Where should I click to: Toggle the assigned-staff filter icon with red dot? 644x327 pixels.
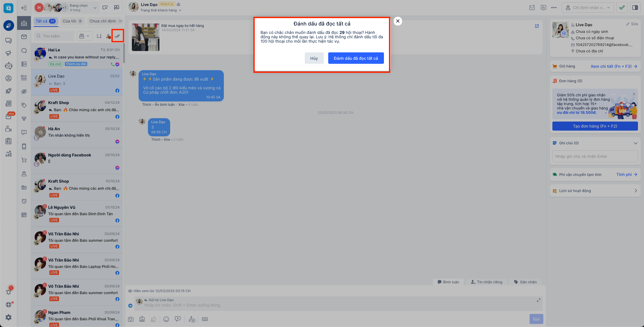coord(108,36)
